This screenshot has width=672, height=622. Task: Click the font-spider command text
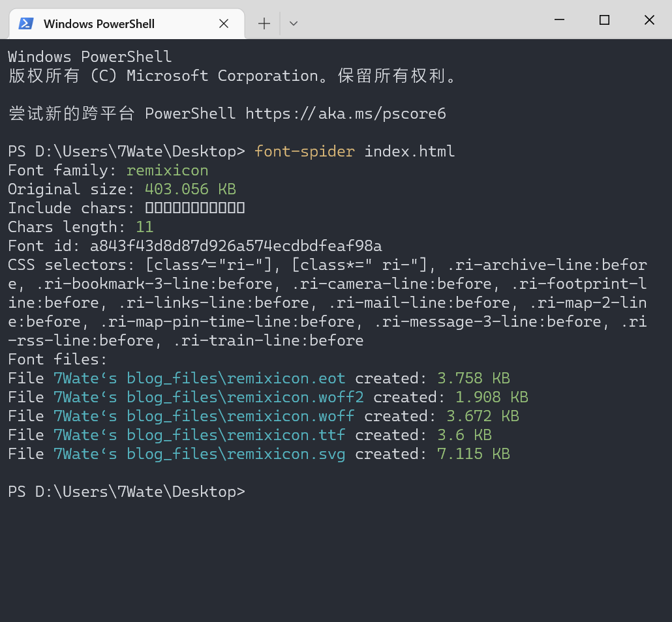[x=305, y=151]
